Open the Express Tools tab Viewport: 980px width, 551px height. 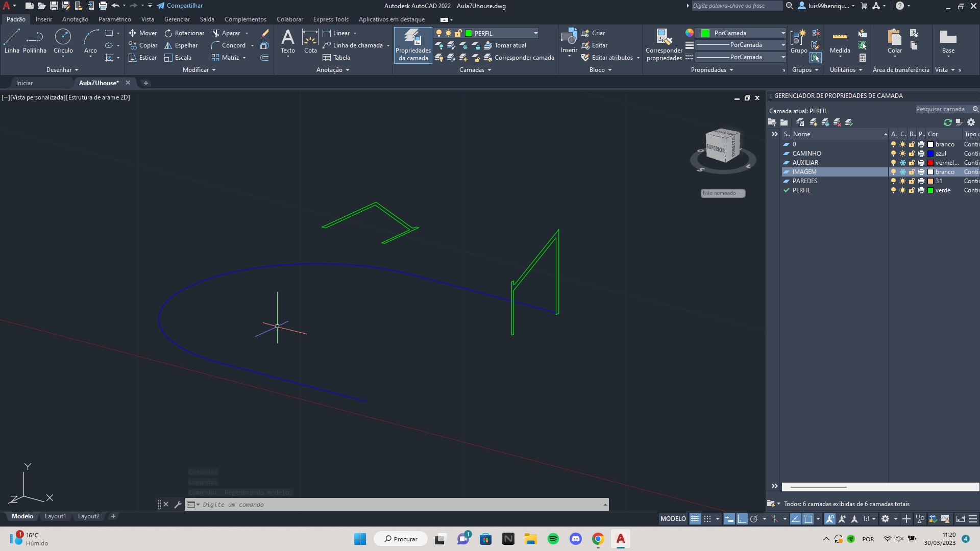point(331,19)
